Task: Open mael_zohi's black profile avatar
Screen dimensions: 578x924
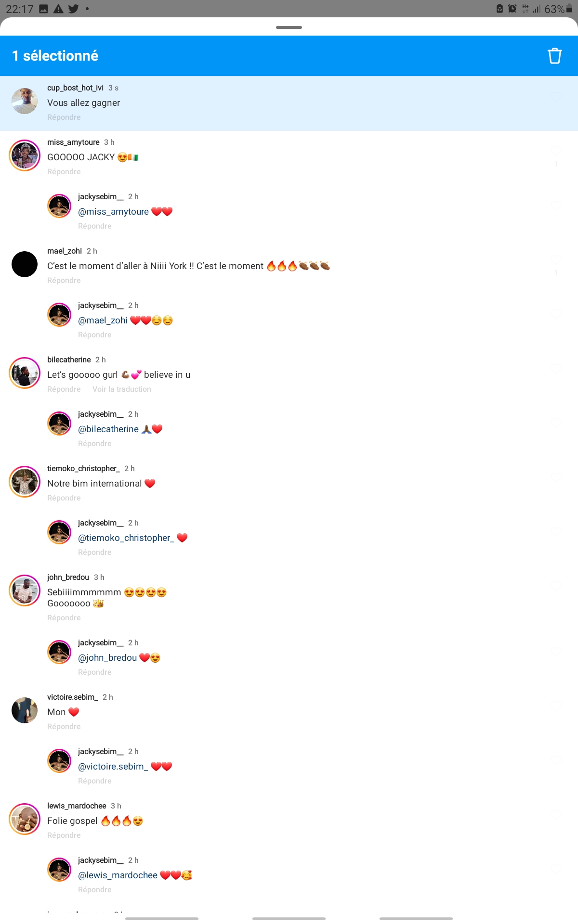Action: (25, 264)
